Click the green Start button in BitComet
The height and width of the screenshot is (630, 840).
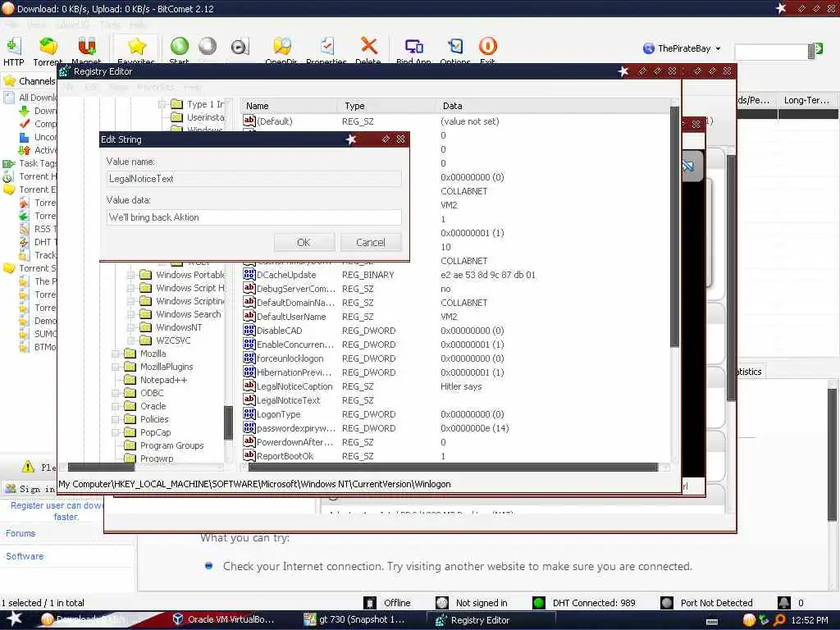(180, 46)
